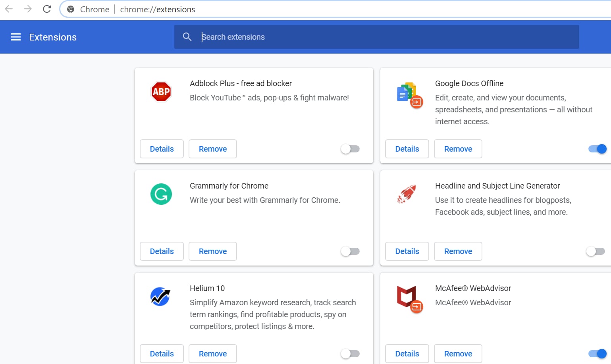611x364 pixels.
Task: Remove the Google Docs Offline extension
Action: point(458,149)
